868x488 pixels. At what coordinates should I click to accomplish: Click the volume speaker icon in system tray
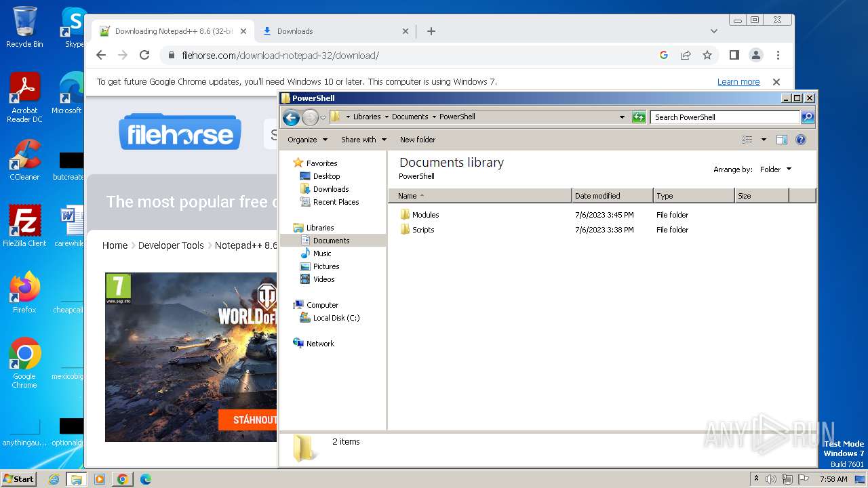click(x=771, y=479)
